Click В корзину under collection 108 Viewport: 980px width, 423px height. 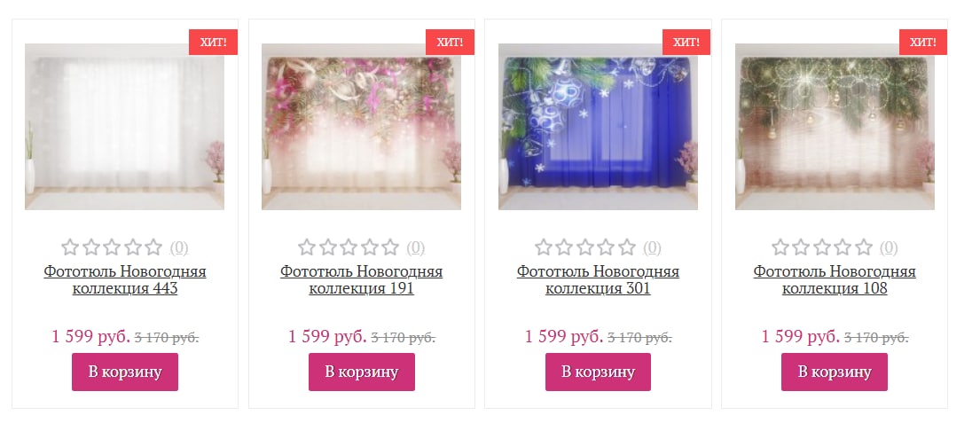coord(835,372)
